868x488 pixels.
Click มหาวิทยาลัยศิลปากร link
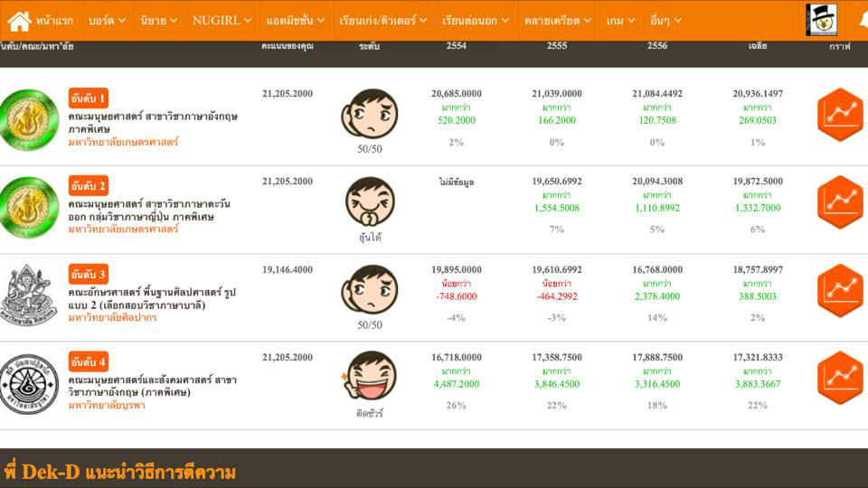coord(112,317)
